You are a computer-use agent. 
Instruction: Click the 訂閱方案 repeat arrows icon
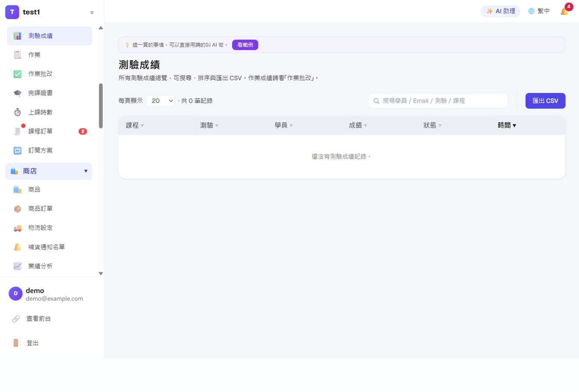[18, 150]
